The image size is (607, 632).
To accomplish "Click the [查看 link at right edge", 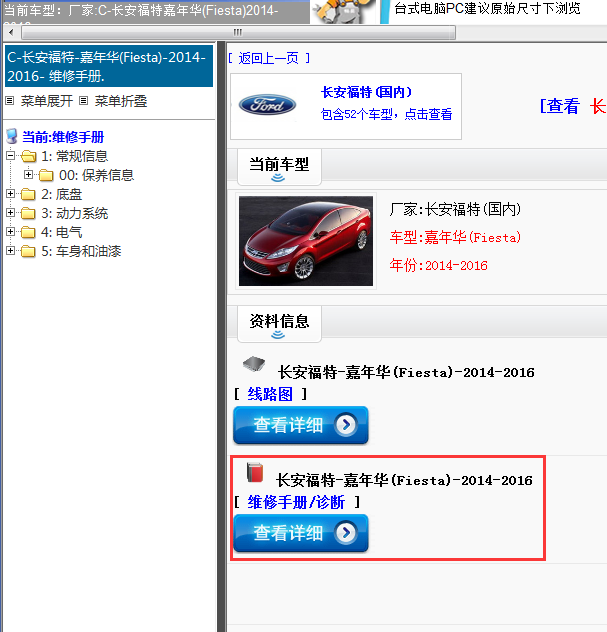I will (560, 106).
